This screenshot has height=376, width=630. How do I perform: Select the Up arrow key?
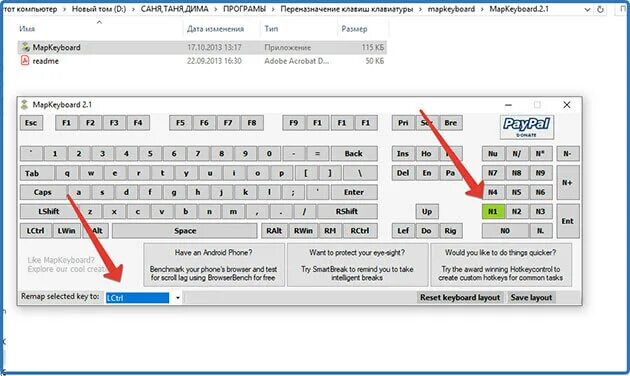[x=427, y=212]
